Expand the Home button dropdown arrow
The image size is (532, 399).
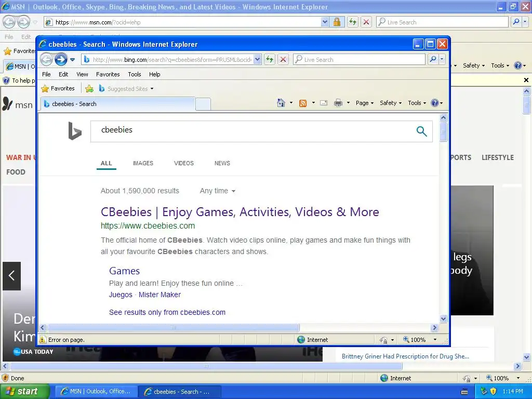(291, 103)
